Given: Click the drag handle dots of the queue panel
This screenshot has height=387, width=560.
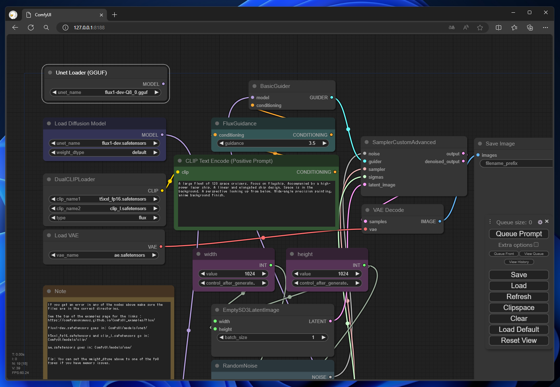Looking at the screenshot, I should tap(490, 222).
